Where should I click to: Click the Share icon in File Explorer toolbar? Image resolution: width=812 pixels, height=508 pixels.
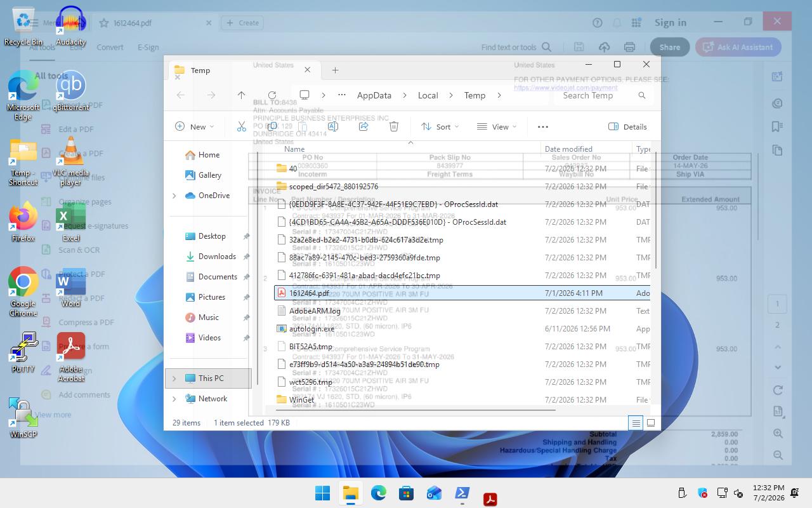[363, 126]
